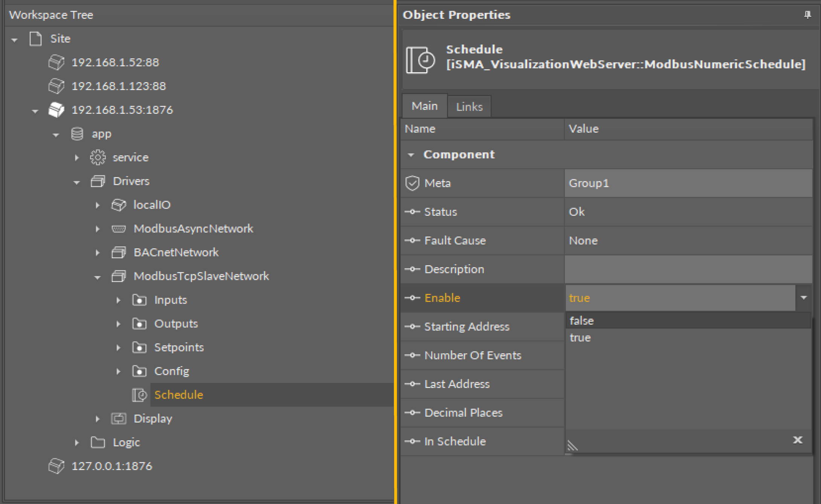Click the connected 192.168.1.53:1876 device icon

56,110
